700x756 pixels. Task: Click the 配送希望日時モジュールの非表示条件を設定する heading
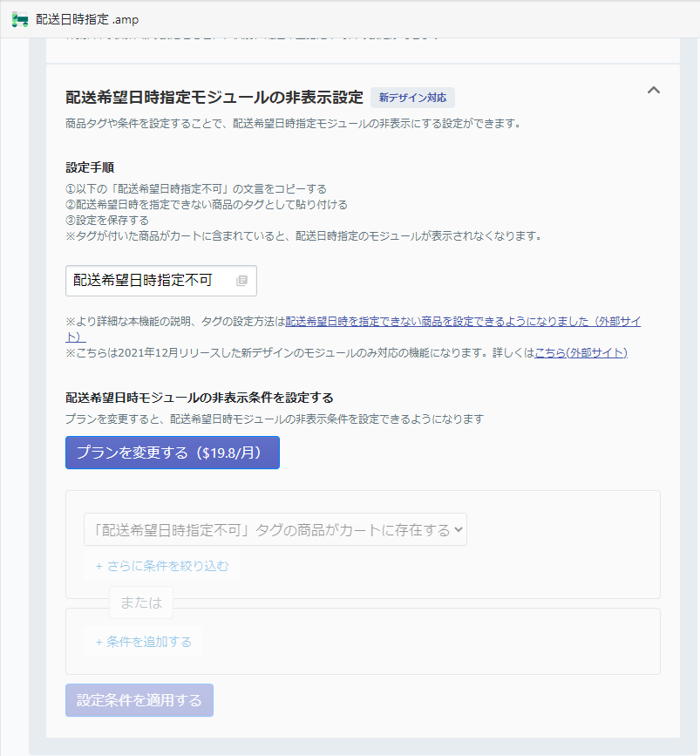pyautogui.click(x=200, y=398)
